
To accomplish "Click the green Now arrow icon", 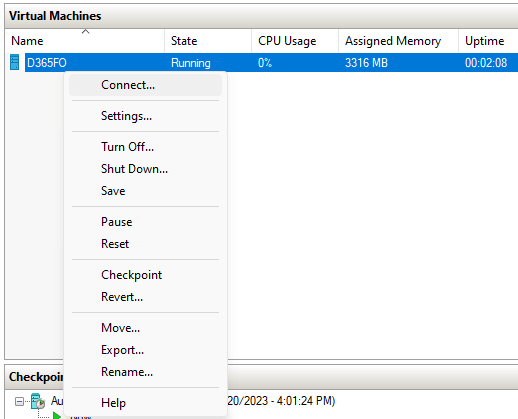I will pos(57,416).
